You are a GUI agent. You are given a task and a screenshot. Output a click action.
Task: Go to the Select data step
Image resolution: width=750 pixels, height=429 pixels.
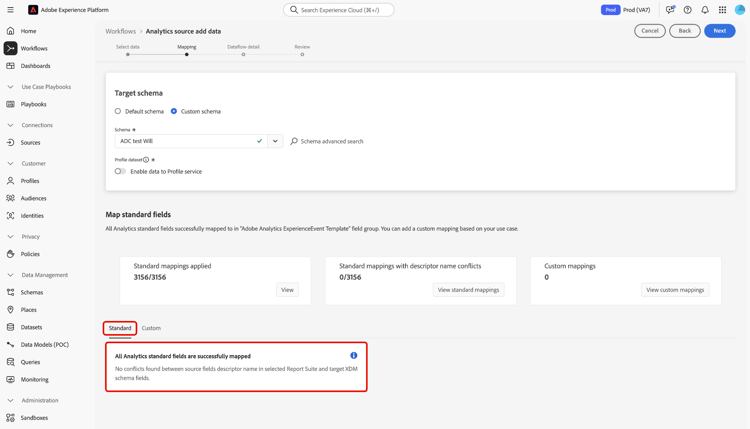pos(128,50)
